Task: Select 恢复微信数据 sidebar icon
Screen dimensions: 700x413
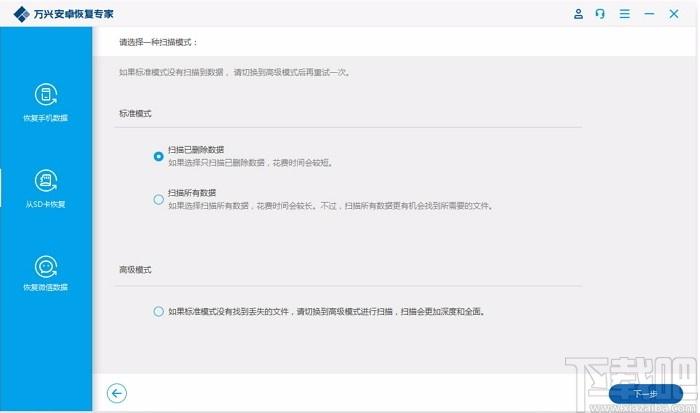Action: click(46, 267)
